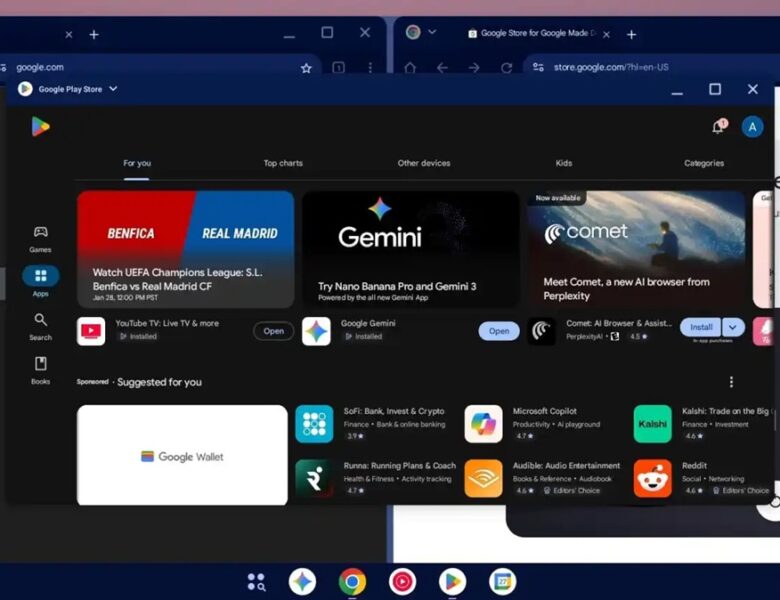
Task: Click the back arrow in Google Store window
Action: pos(442,68)
